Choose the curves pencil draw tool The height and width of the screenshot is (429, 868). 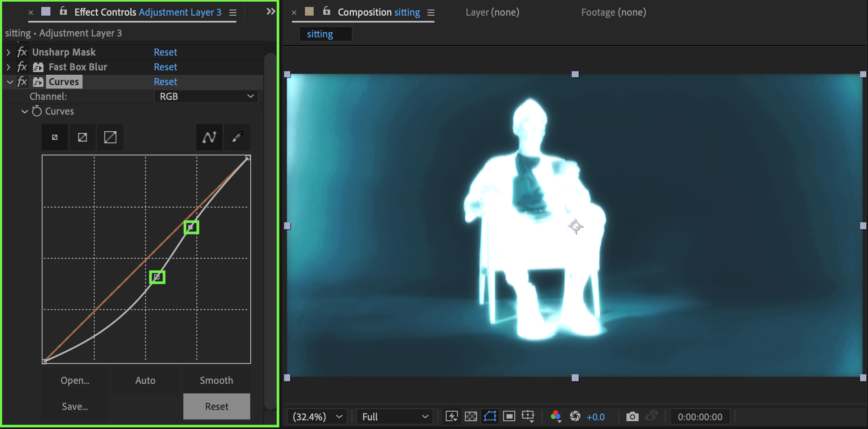point(237,137)
